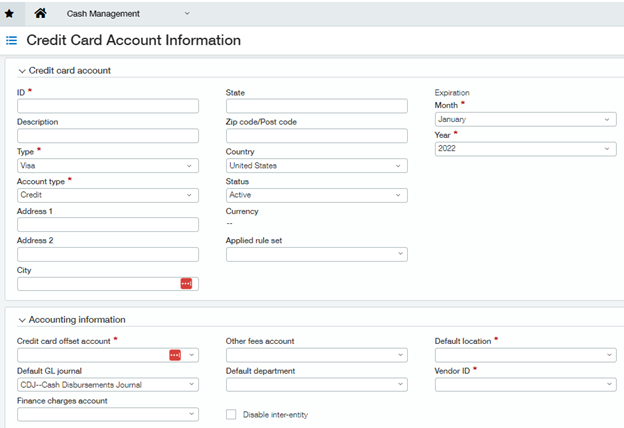624x428 pixels.
Task: Click the Credit Card Account Information title
Action: (x=134, y=40)
